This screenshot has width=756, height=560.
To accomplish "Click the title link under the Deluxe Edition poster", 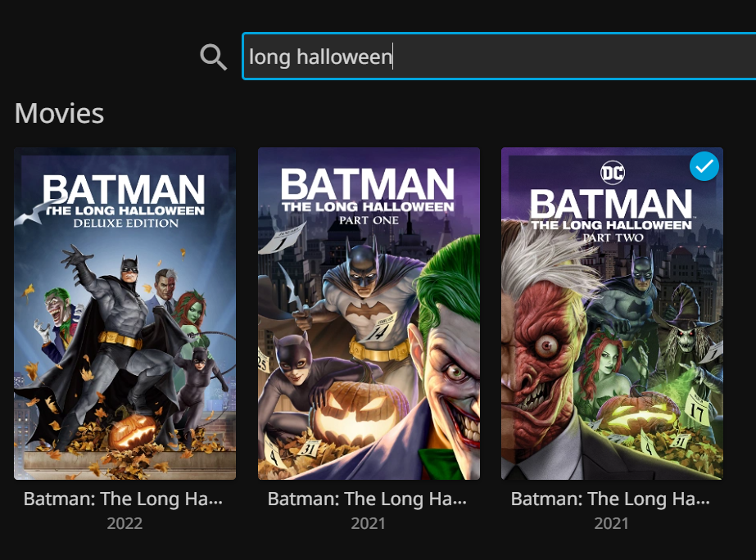I will (124, 499).
